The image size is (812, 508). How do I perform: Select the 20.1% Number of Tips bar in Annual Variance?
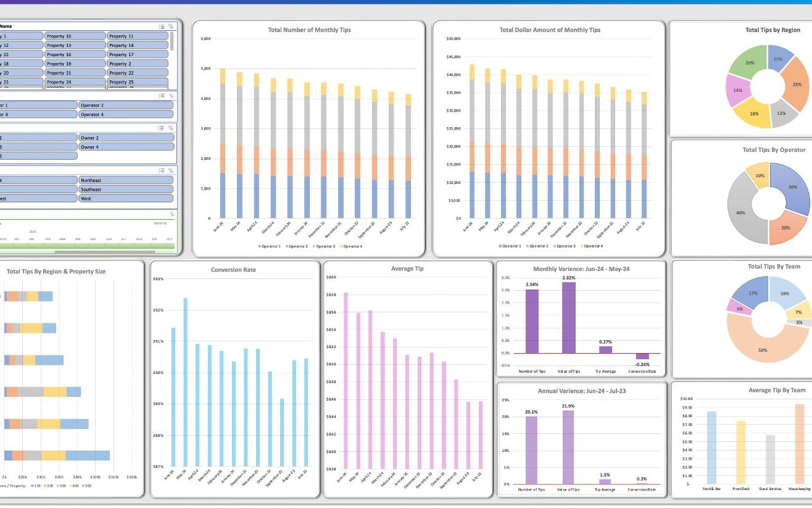click(531, 450)
